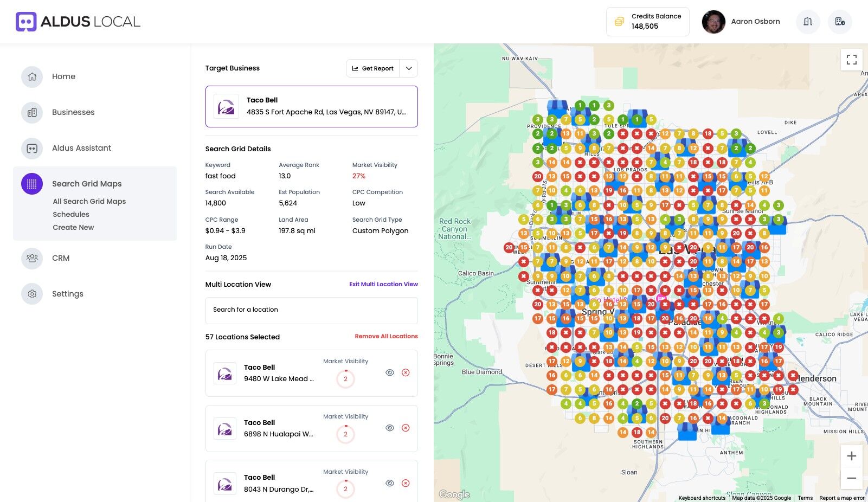Click the Average Rank value 13.0

click(x=285, y=176)
